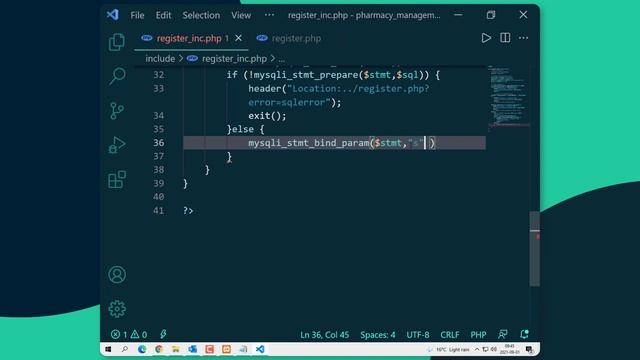Screen dimensions: 640x360
Task: Open the notifications bell icon
Action: [524, 334]
